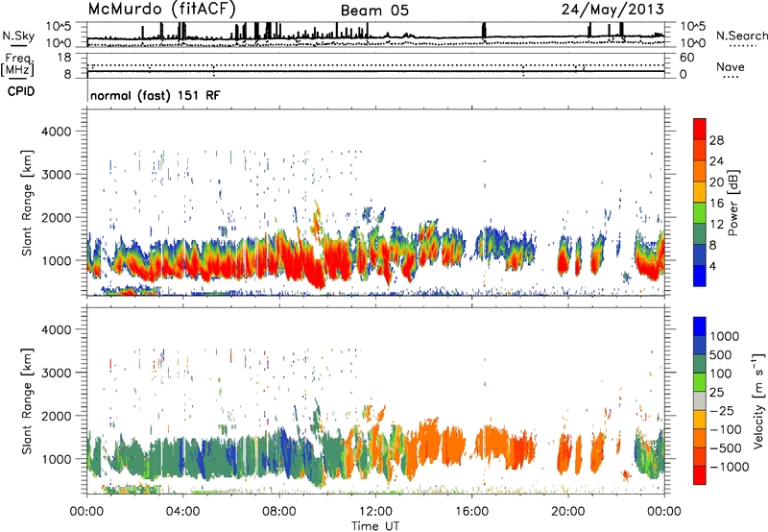Click the green segment near 12 dB
The image size is (768, 532).
coord(700,213)
